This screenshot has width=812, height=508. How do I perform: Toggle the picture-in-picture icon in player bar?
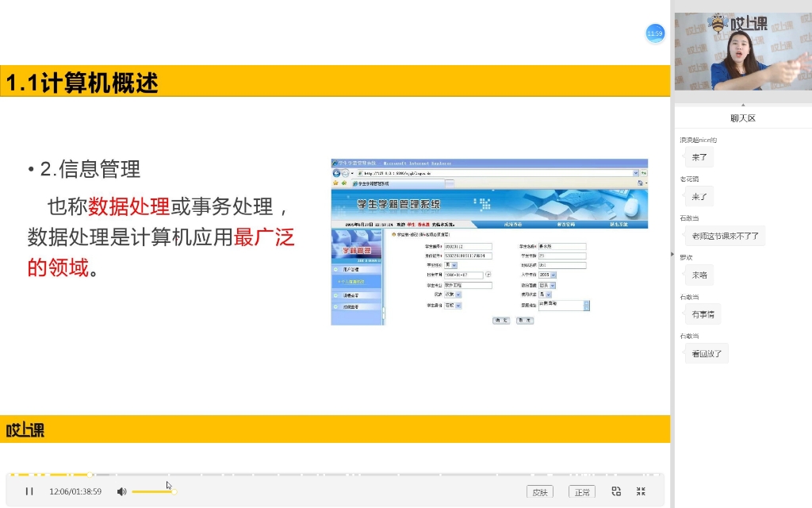pyautogui.click(x=616, y=491)
